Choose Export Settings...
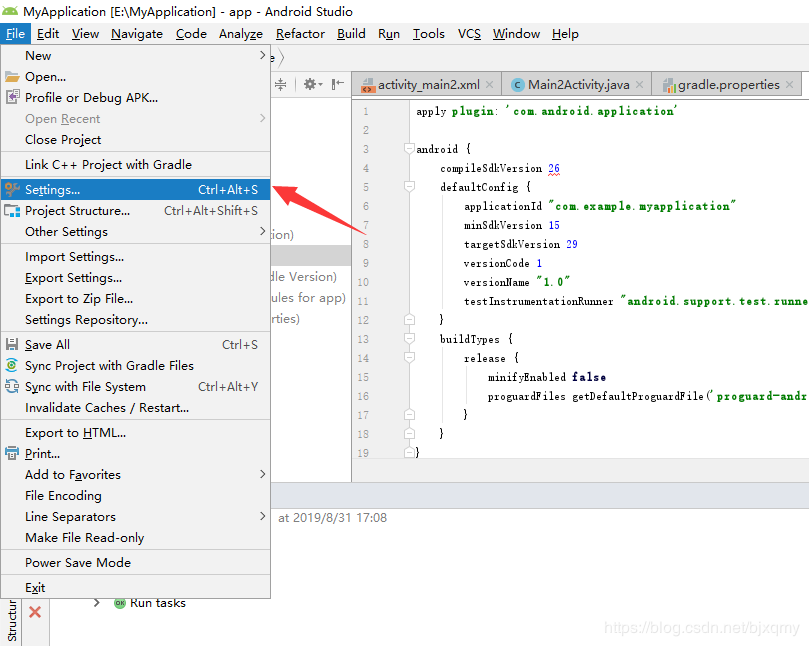This screenshot has height=646, width=809. point(135,278)
